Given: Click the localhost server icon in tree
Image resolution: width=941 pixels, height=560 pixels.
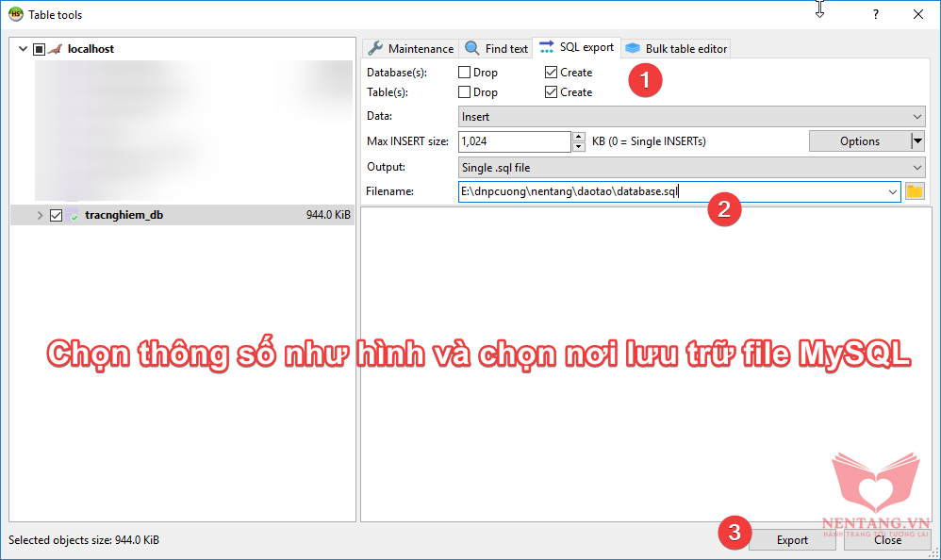Looking at the screenshot, I should click(56, 49).
